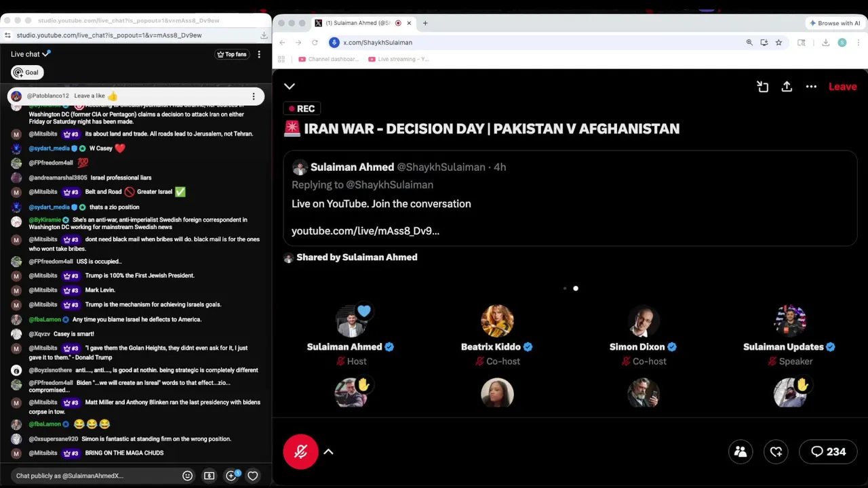The height and width of the screenshot is (488, 868).
Task: Expand microphone options caret
Action: (x=328, y=451)
